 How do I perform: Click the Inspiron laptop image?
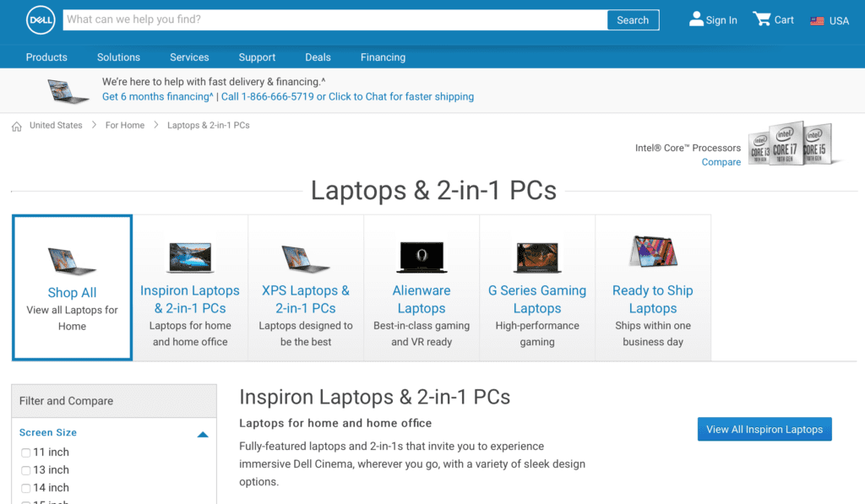tap(190, 257)
